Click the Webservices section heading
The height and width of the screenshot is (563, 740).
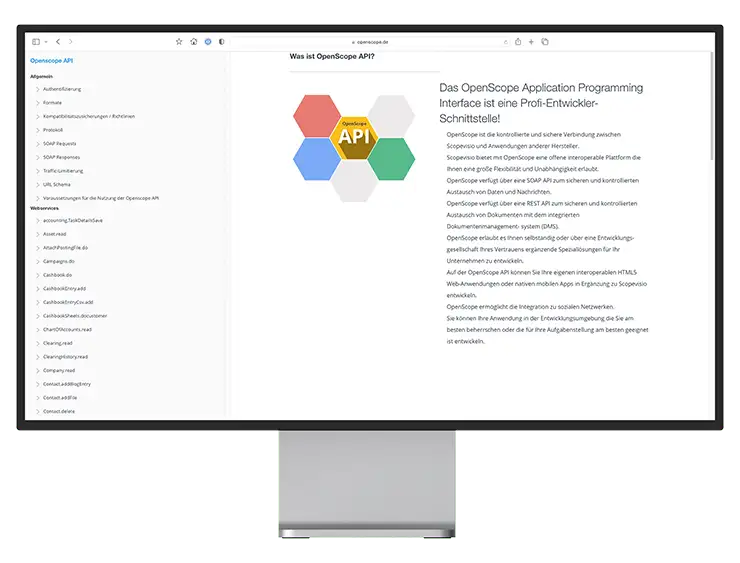pyautogui.click(x=44, y=208)
